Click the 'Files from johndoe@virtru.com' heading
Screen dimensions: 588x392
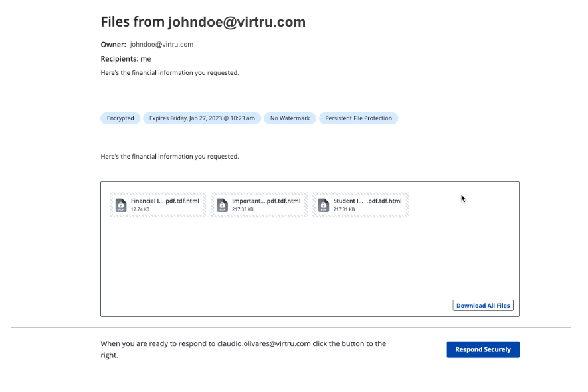click(x=203, y=22)
